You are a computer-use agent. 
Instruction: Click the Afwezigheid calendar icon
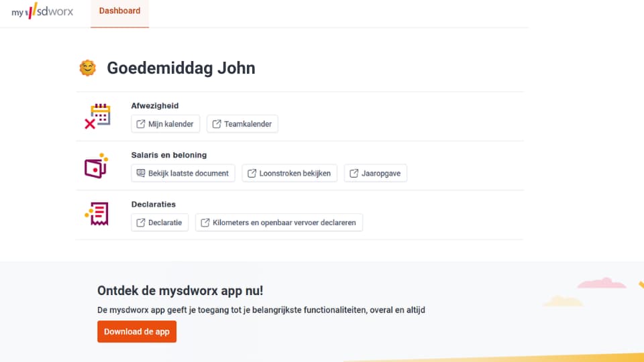point(97,116)
